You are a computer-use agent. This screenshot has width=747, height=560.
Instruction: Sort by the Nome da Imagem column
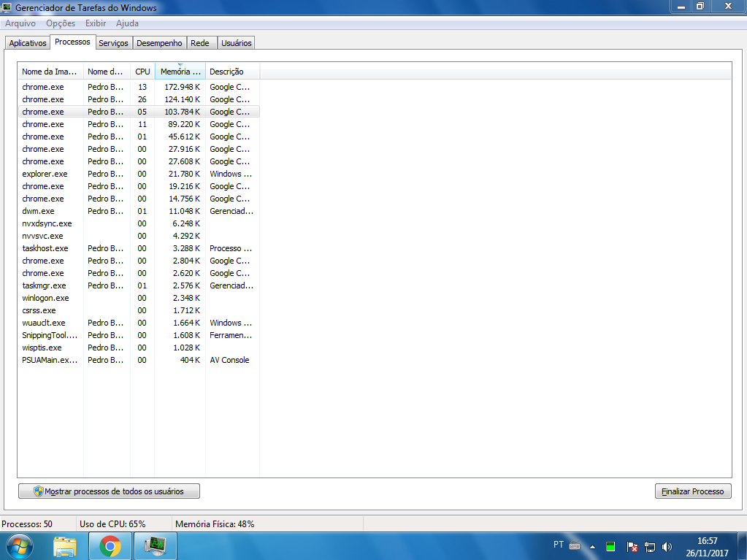[x=50, y=72]
